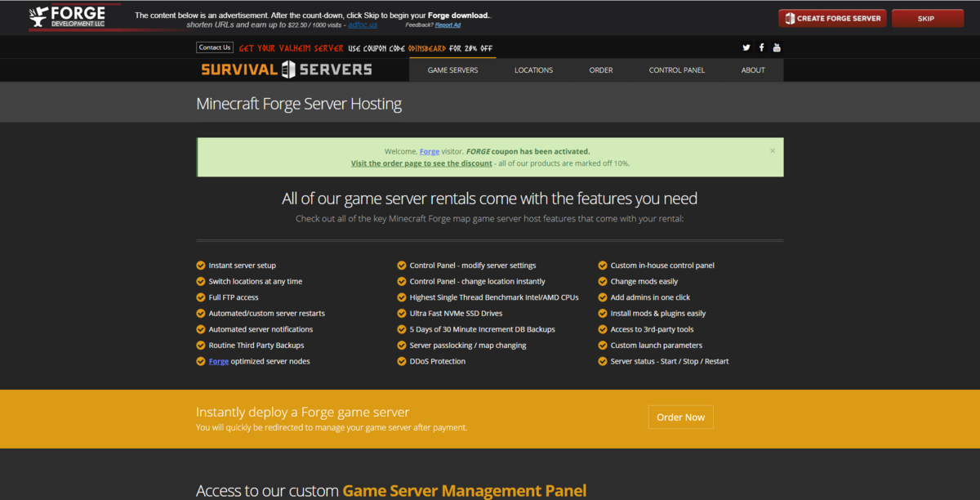Click 'Automated server notifications' text
The height and width of the screenshot is (500, 980).
point(261,329)
